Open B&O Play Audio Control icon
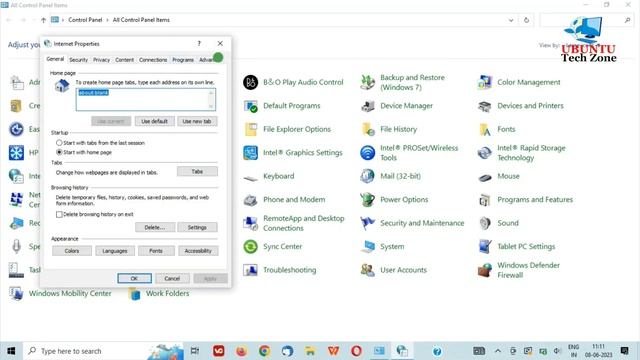Screen dimensions: 640x360 [251, 82]
